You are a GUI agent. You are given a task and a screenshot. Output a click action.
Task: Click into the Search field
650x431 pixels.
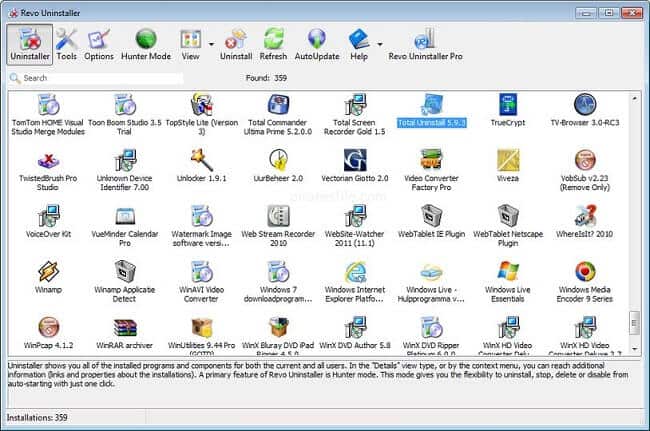point(96,78)
